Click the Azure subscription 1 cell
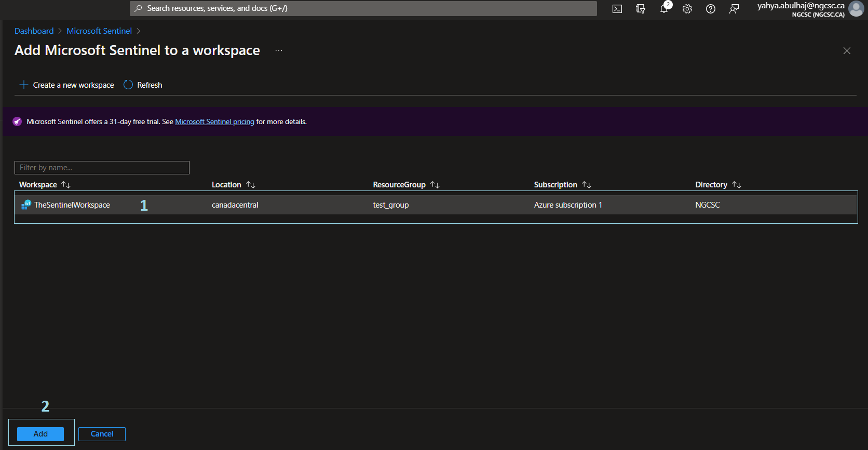 [x=568, y=205]
